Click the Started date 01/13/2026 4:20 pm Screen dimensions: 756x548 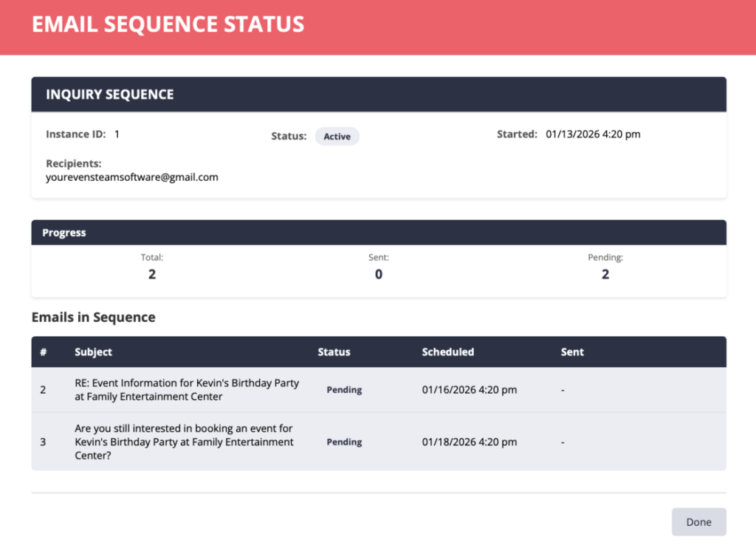(593, 134)
